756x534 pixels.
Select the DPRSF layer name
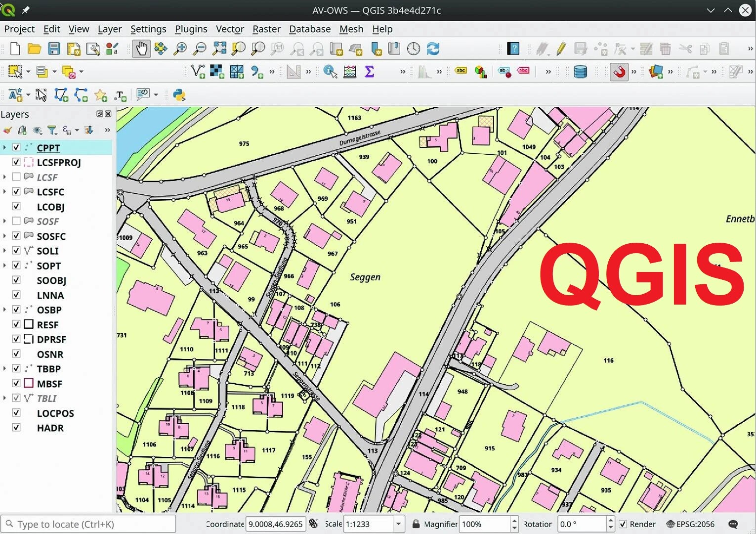coord(51,340)
